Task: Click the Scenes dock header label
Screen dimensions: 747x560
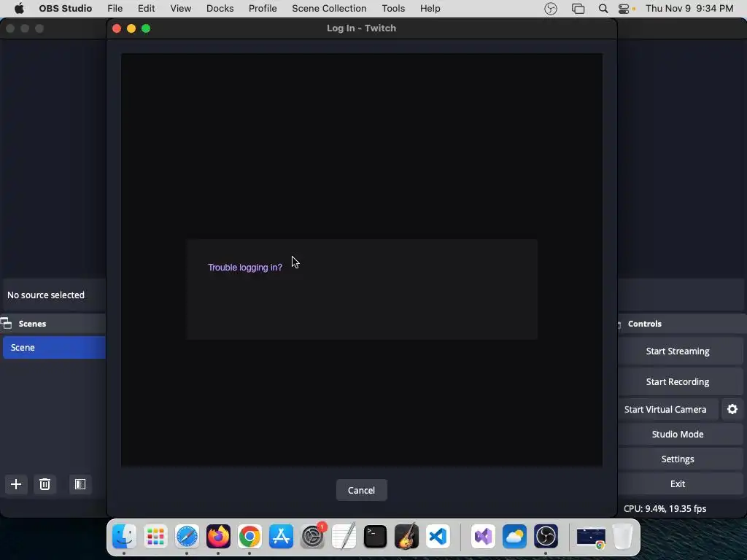Action: 32,324
